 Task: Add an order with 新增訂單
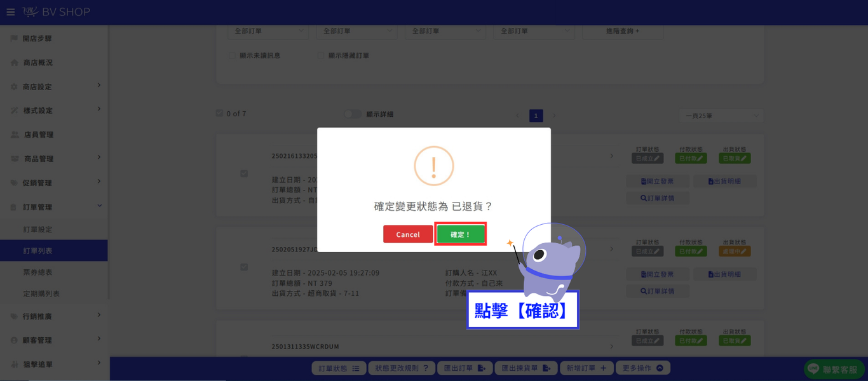point(587,368)
